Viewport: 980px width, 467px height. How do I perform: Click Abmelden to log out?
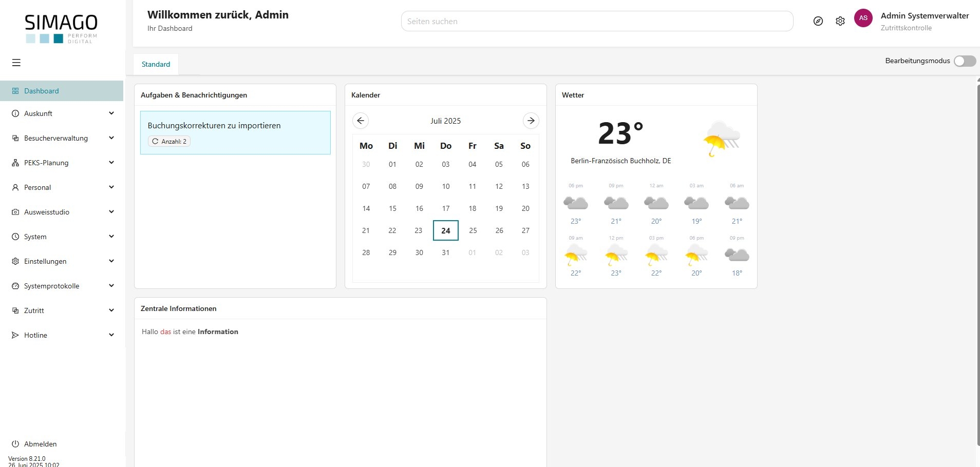[x=40, y=444]
